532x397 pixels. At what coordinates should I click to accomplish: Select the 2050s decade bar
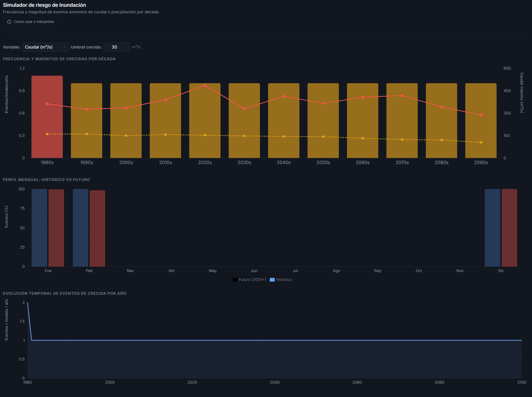(323, 120)
